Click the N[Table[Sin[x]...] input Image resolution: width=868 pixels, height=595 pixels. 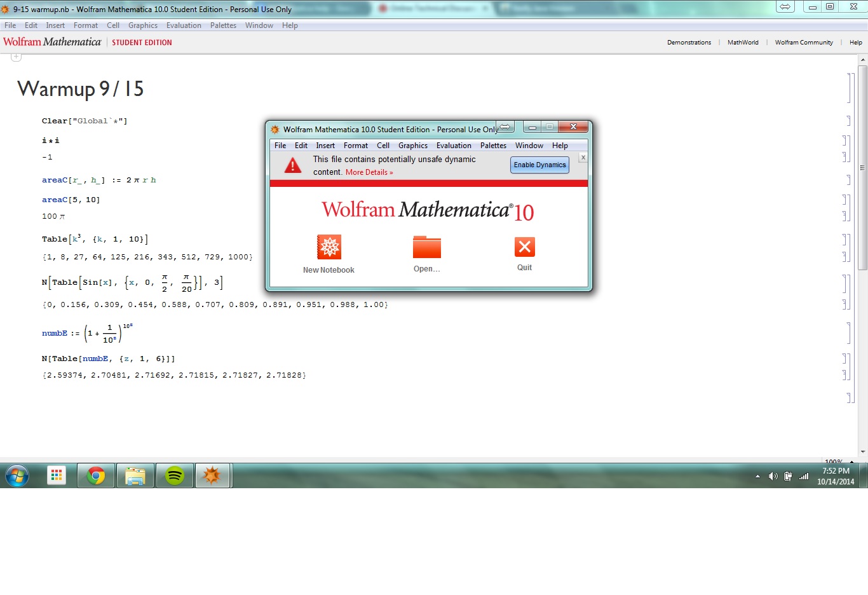pyautogui.click(x=132, y=283)
